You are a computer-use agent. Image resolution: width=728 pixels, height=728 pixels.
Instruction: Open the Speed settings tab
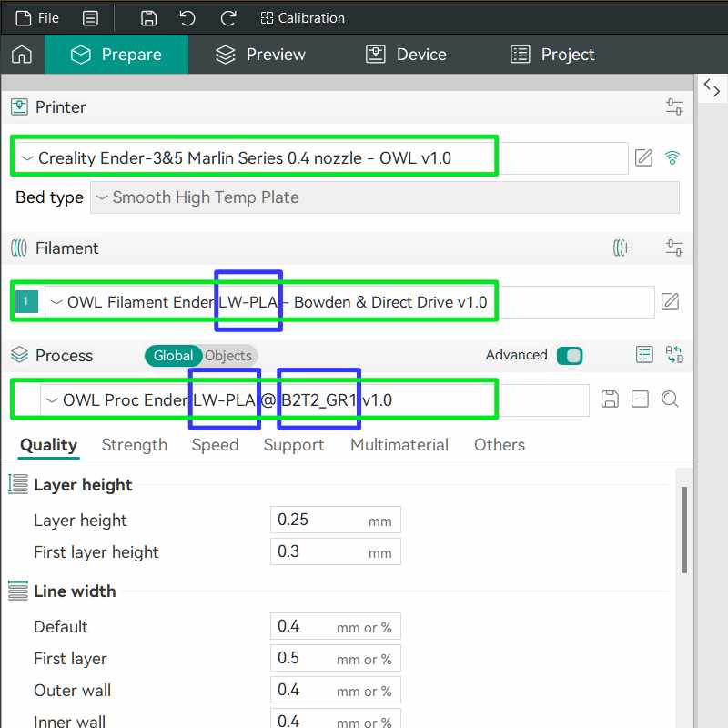tap(215, 445)
